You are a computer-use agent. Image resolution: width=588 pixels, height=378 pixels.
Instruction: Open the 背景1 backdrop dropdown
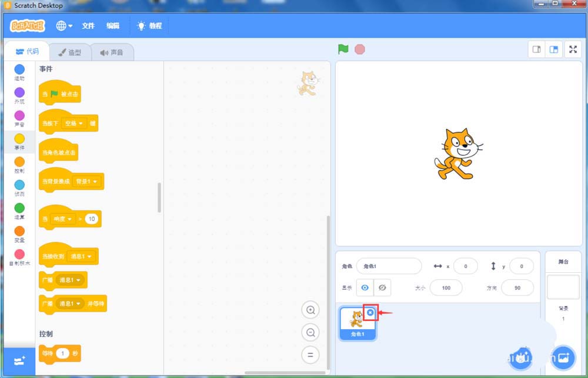click(x=86, y=182)
